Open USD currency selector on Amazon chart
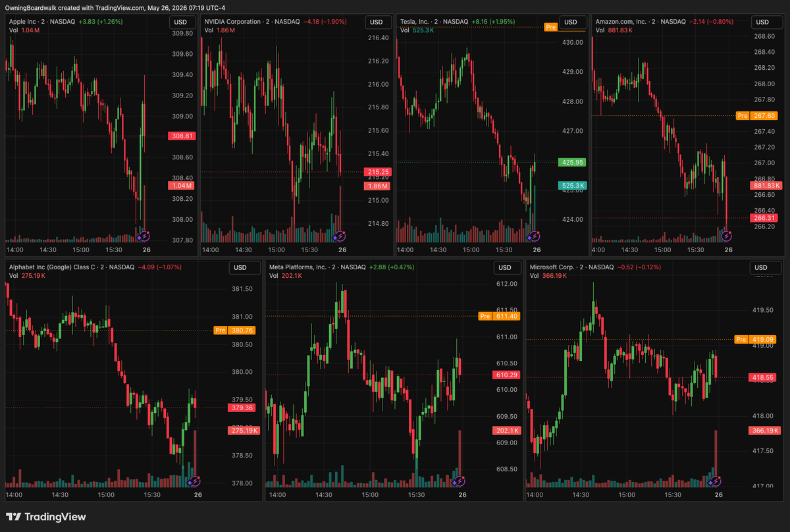Screen dimensions: 790x532 pos(766,22)
